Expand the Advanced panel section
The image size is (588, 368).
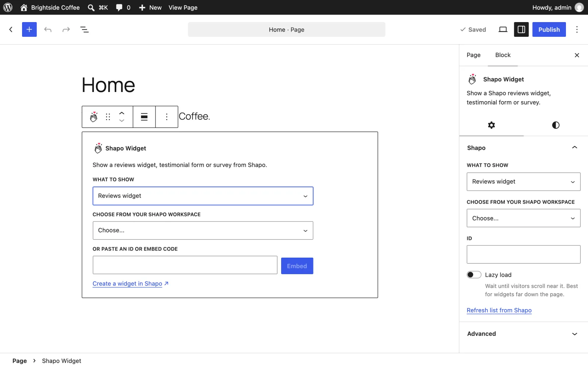click(523, 334)
